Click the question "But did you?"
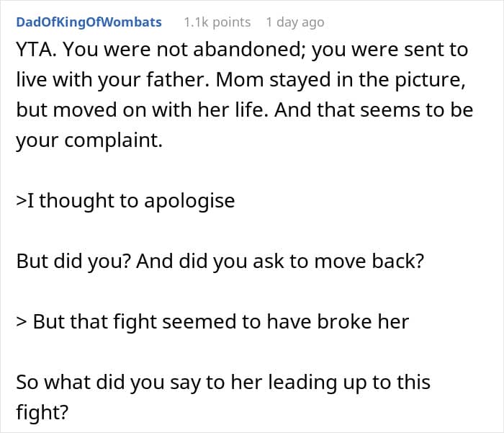 (73, 262)
